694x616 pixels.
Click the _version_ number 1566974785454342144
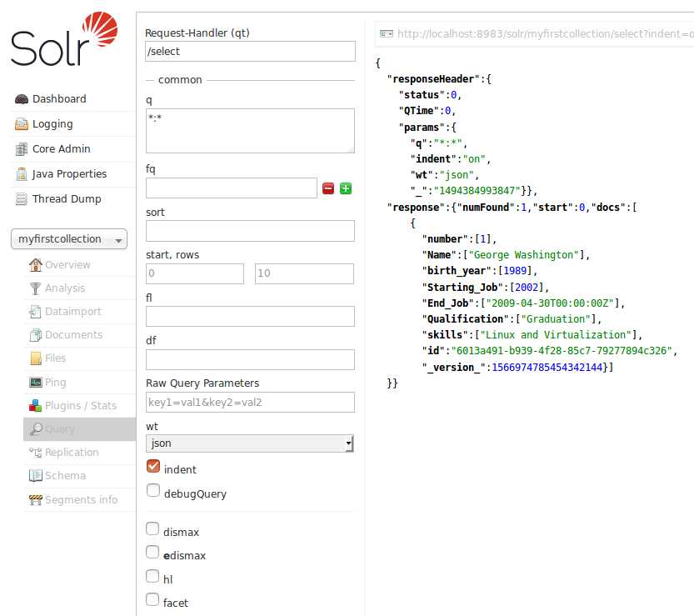[547, 368]
